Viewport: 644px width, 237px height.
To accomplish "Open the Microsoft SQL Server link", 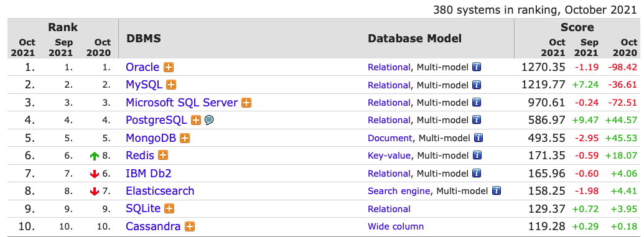I will pos(182,103).
